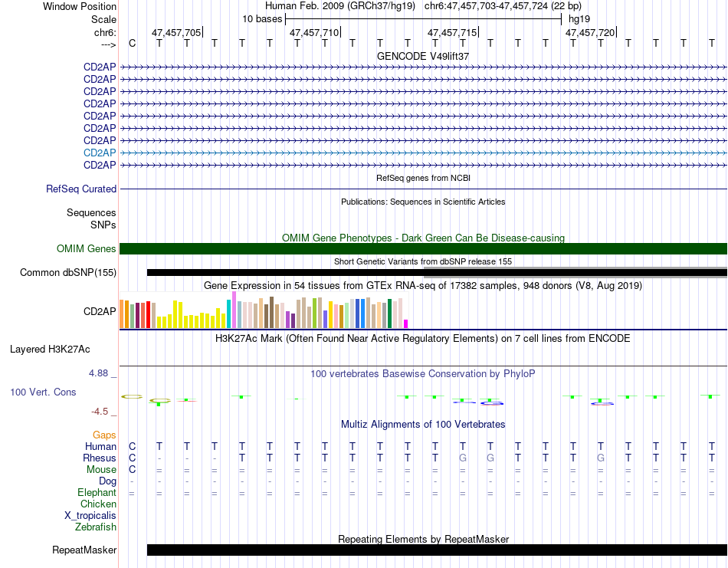Click the OMIM Genes label

coord(87,248)
